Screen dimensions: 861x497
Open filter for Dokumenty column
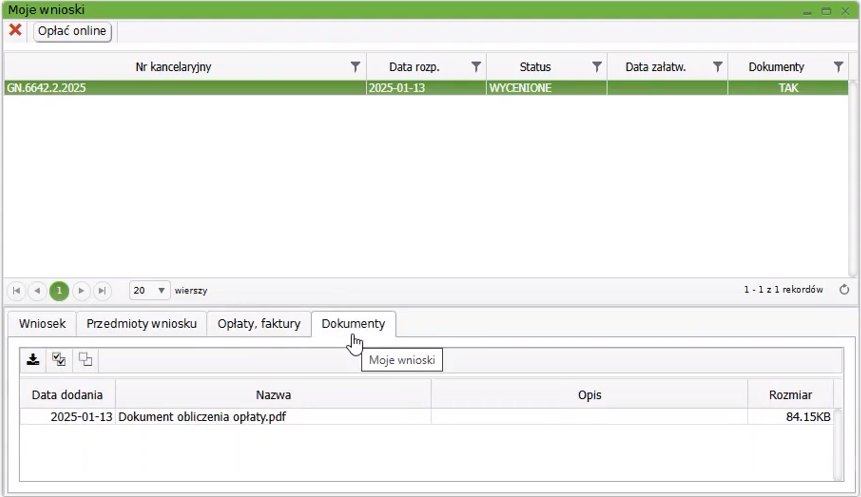838,67
